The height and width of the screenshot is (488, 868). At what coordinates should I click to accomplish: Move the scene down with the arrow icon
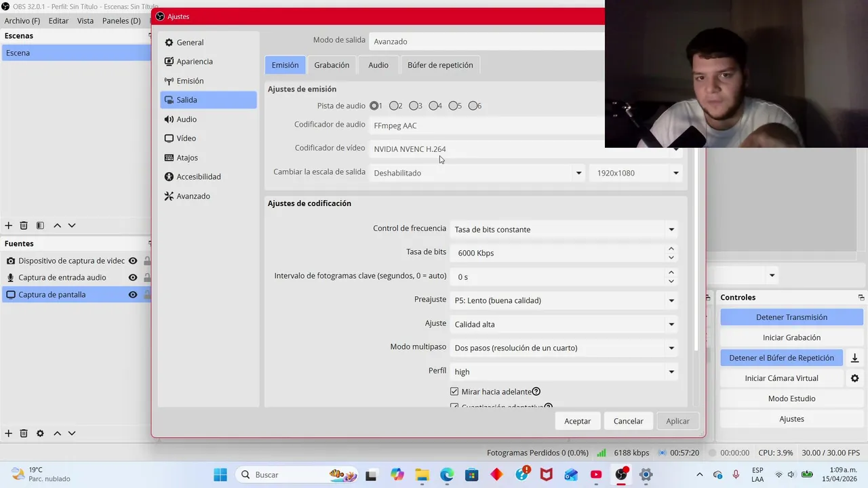pos(72,225)
